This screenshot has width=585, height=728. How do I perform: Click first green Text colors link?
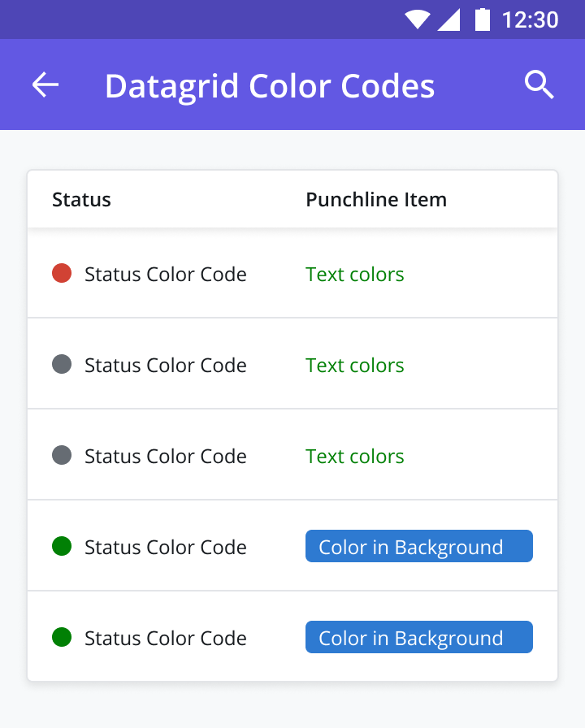click(355, 275)
